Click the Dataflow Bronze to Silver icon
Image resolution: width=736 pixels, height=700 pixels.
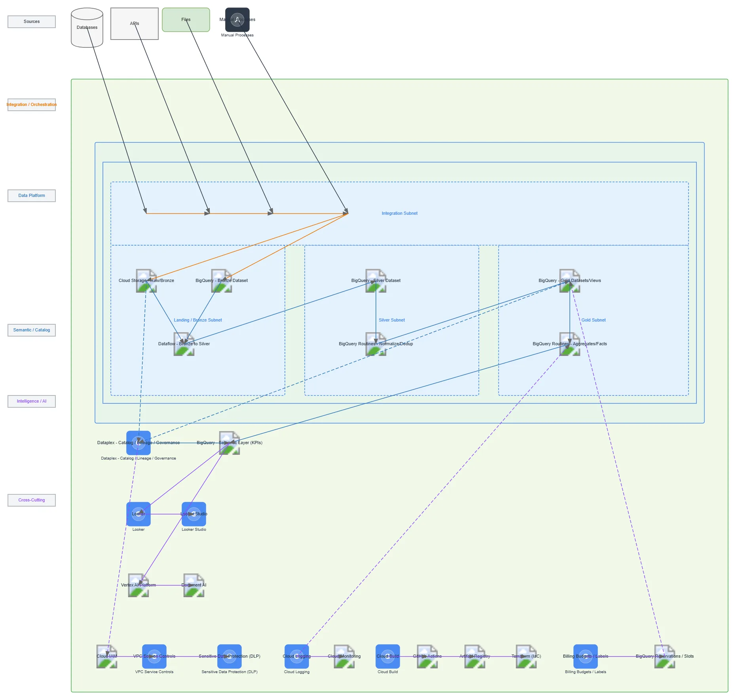point(184,344)
